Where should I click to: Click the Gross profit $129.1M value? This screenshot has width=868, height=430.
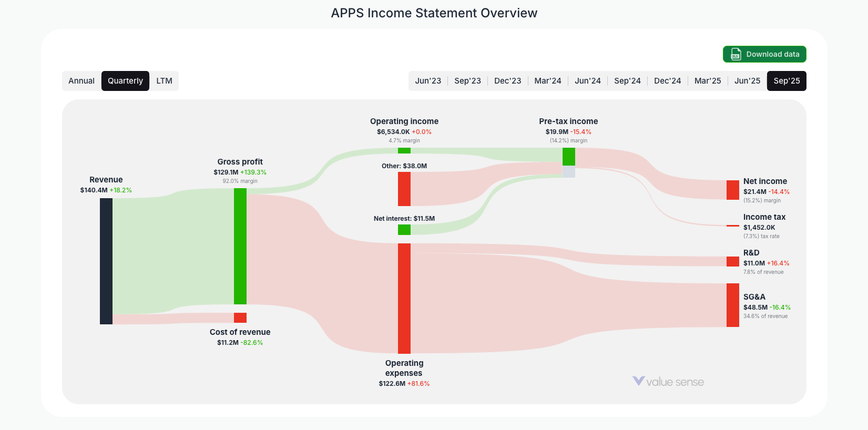[x=226, y=172]
